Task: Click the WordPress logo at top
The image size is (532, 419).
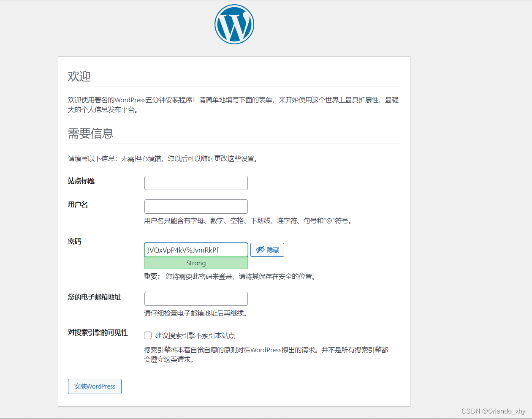Action: point(234,24)
